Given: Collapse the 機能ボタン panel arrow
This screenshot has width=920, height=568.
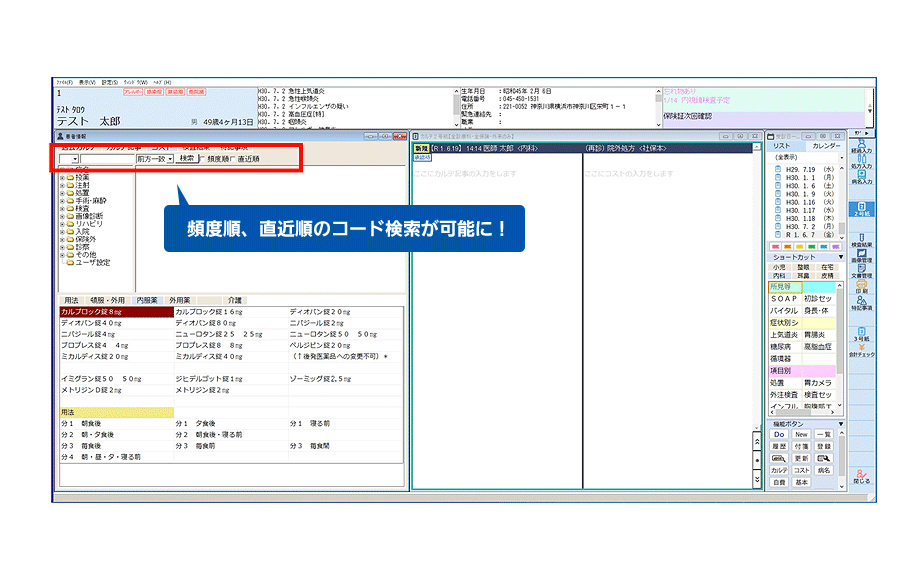Looking at the screenshot, I should pos(841,424).
